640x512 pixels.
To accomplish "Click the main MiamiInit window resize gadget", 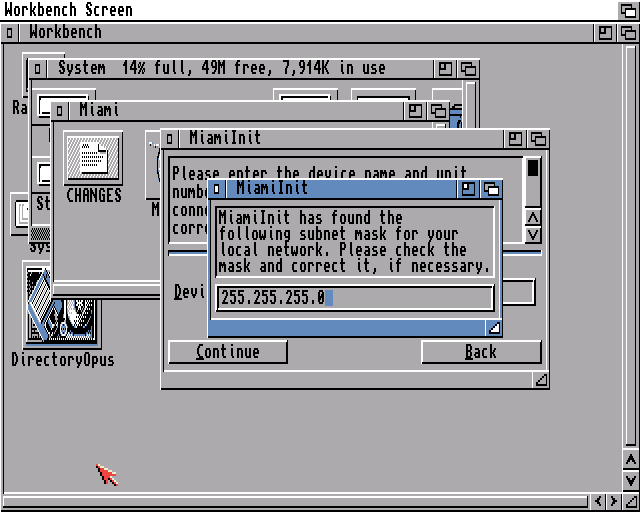I will click(x=541, y=381).
